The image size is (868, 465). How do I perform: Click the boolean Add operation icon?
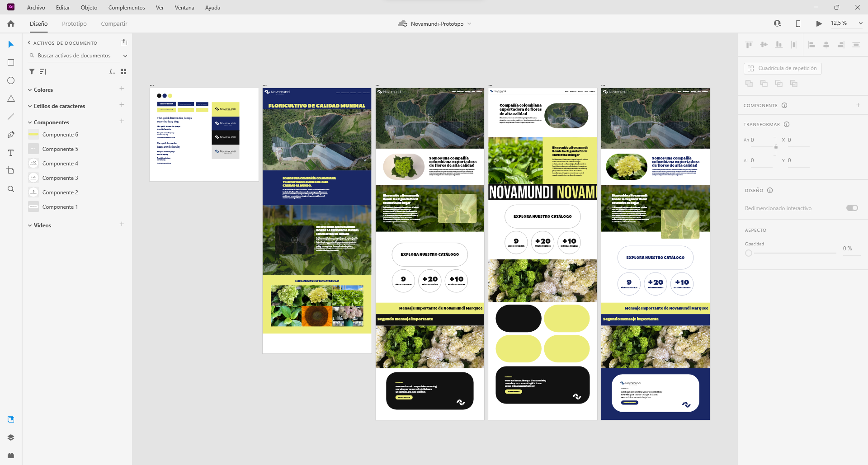tap(749, 83)
